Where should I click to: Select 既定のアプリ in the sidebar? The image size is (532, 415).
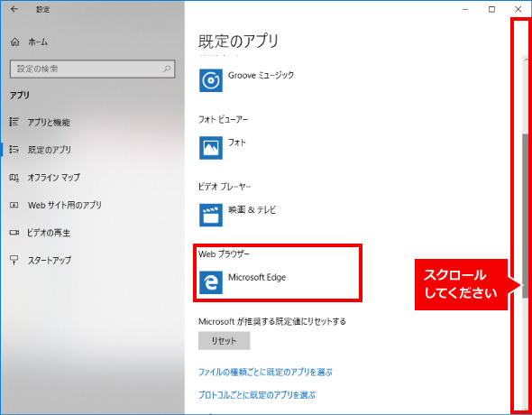tap(50, 150)
